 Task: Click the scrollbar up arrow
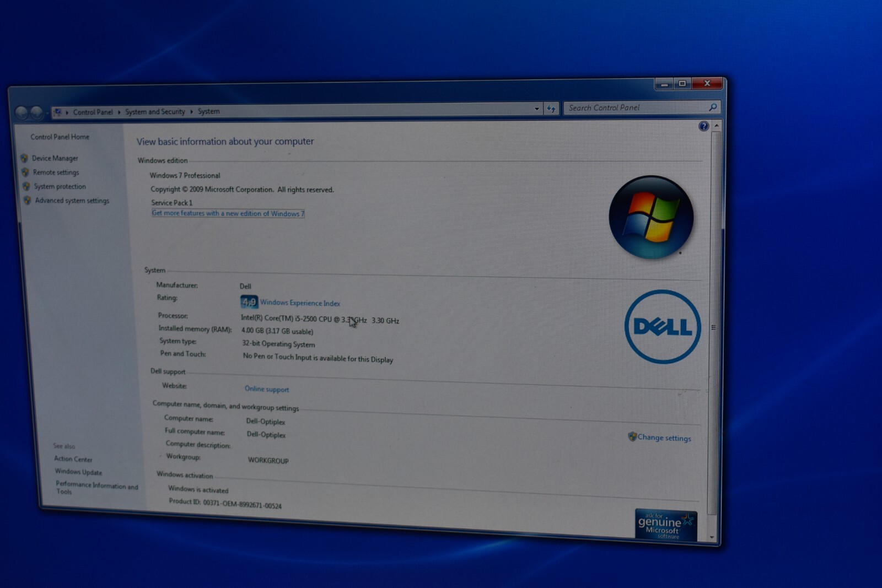tap(716, 126)
